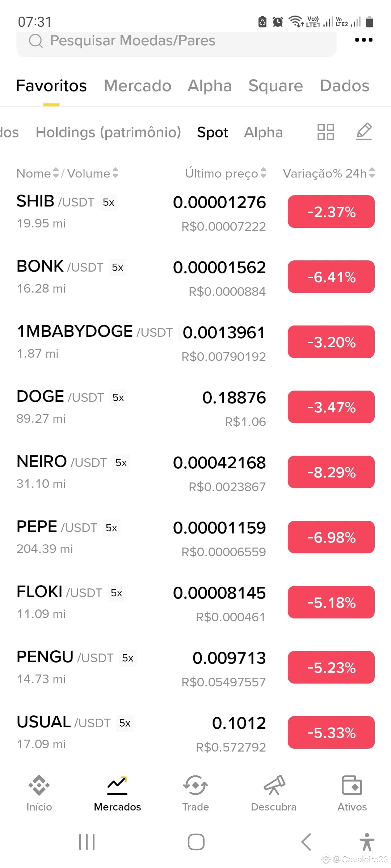This screenshot has height=868, width=391.
Task: Toggle SHIB -2.37% change badge
Action: tap(331, 212)
